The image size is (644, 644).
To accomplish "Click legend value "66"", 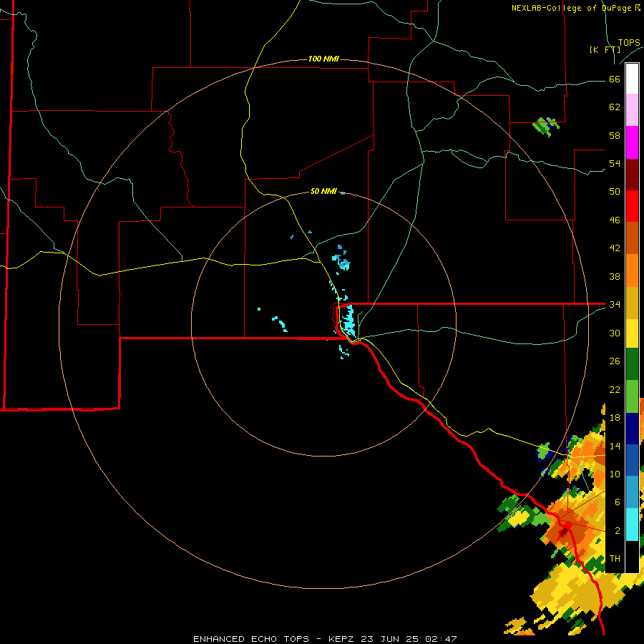I will (615, 79).
